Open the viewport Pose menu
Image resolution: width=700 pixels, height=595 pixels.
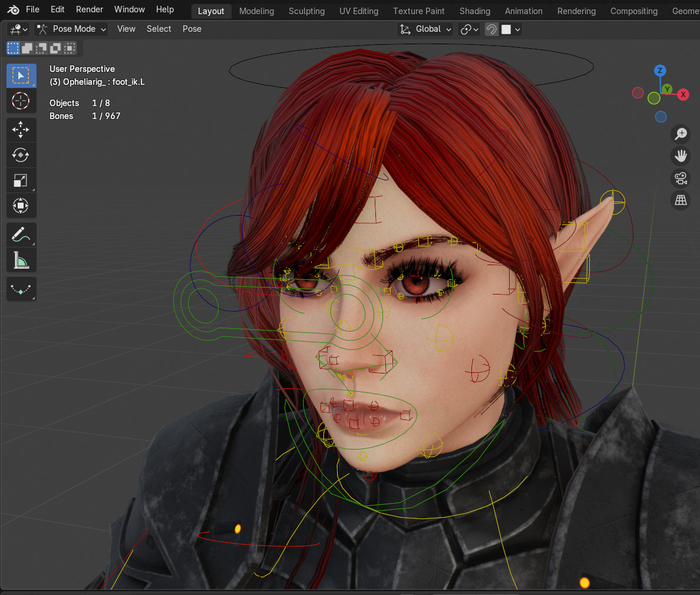(x=192, y=29)
